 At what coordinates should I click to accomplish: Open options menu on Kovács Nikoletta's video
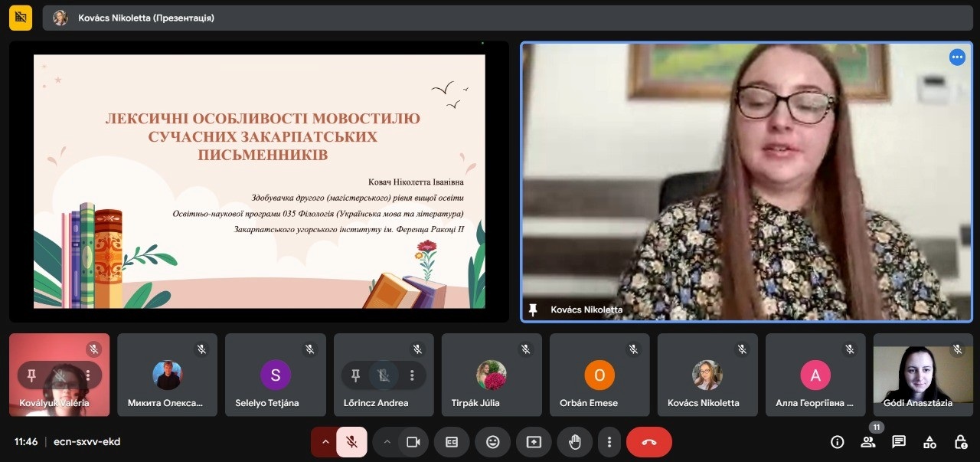coord(957,57)
